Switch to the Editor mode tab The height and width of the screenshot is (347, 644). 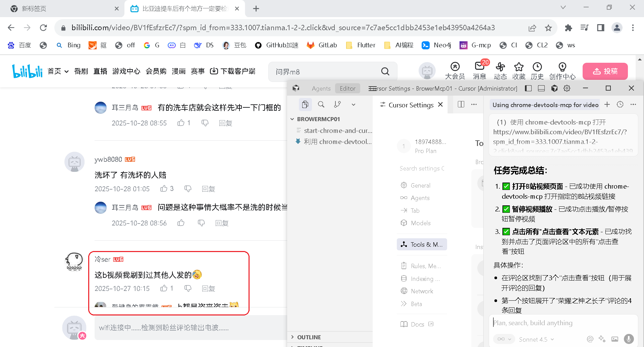tap(347, 88)
